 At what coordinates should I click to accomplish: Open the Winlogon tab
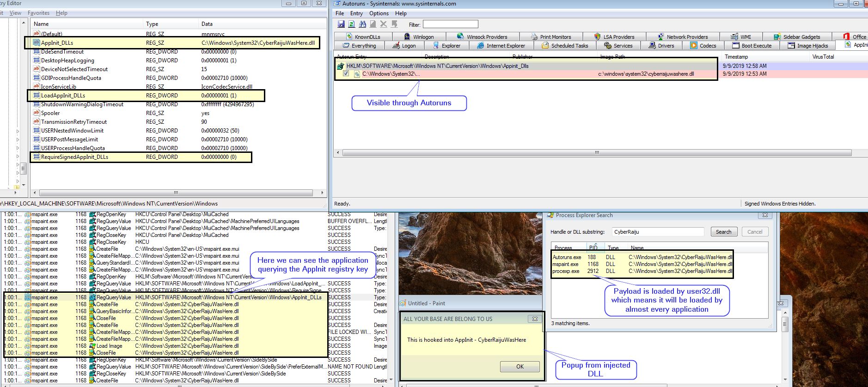click(x=419, y=36)
